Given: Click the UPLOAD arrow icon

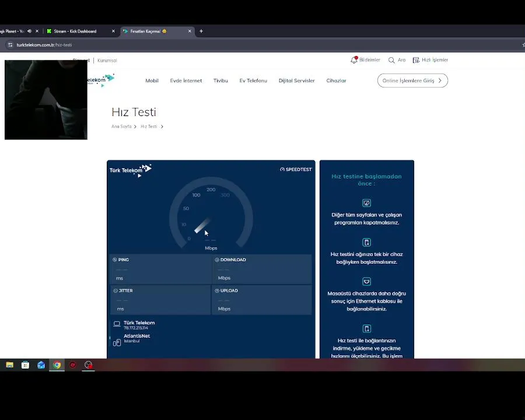Looking at the screenshot, I should click(x=217, y=290).
